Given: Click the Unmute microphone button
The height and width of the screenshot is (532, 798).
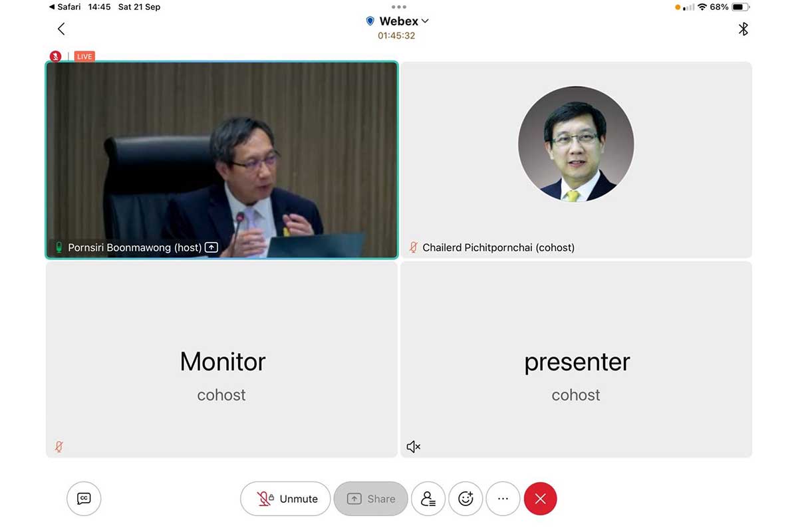Looking at the screenshot, I should click(x=285, y=499).
